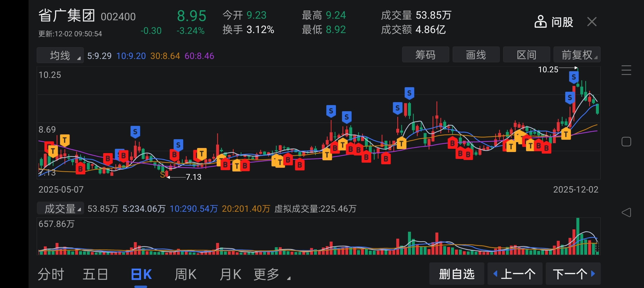
Task: Go to next stock with 下一个
Action: click(573, 274)
